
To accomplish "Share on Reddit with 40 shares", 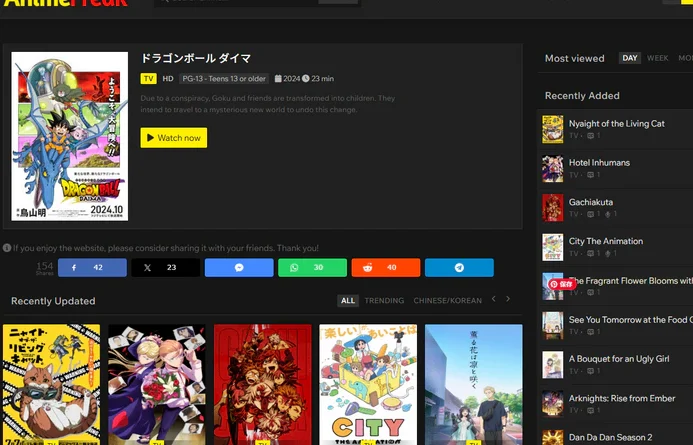I will click(x=385, y=267).
